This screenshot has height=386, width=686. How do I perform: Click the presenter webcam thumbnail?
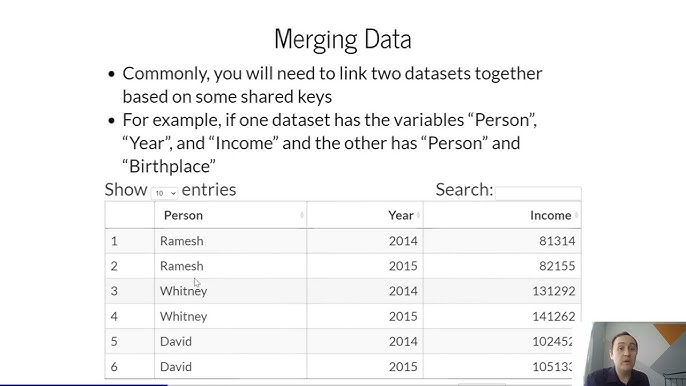tap(635, 354)
